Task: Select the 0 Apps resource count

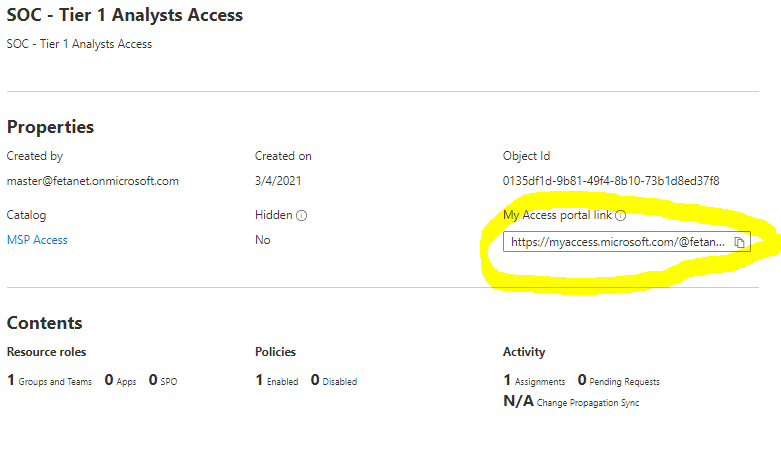Action: [120, 381]
